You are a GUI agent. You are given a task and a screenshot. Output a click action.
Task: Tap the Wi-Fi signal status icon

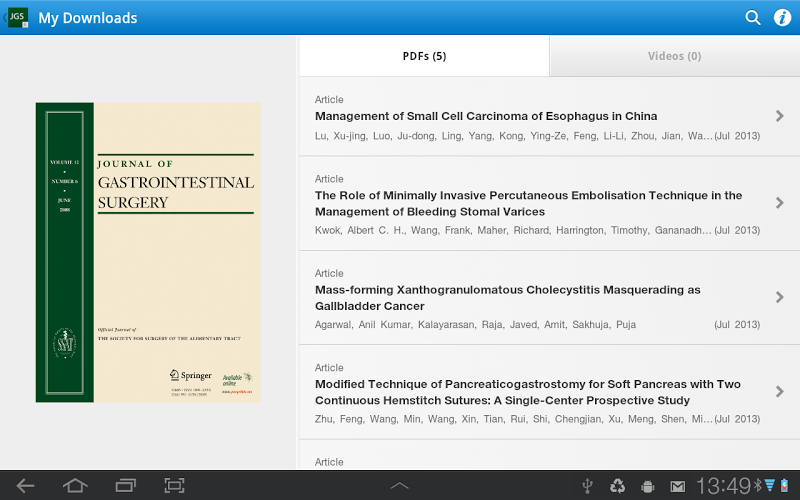coord(770,485)
